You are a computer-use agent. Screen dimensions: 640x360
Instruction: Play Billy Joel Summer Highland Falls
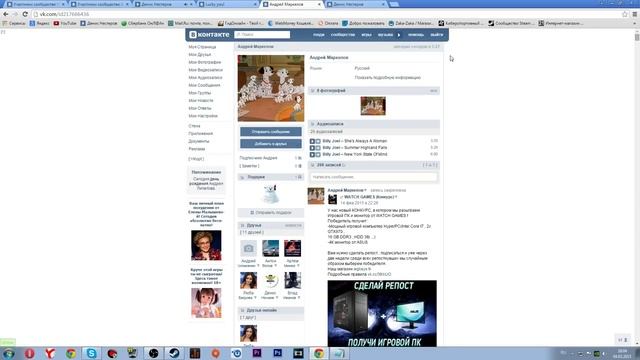click(x=312, y=148)
